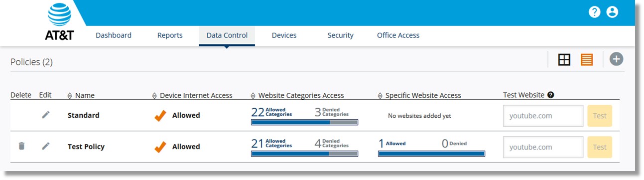Image resolution: width=644 pixels, height=180 pixels.
Task: Open the help question mark icon
Action: (594, 12)
